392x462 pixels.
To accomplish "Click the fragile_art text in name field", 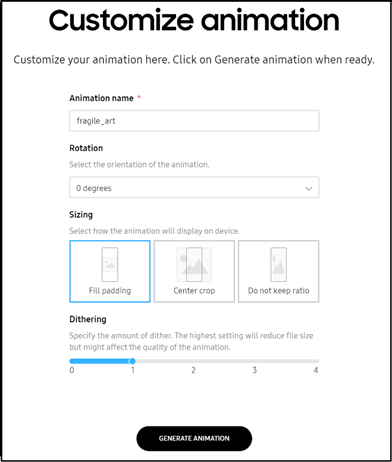I will [96, 121].
